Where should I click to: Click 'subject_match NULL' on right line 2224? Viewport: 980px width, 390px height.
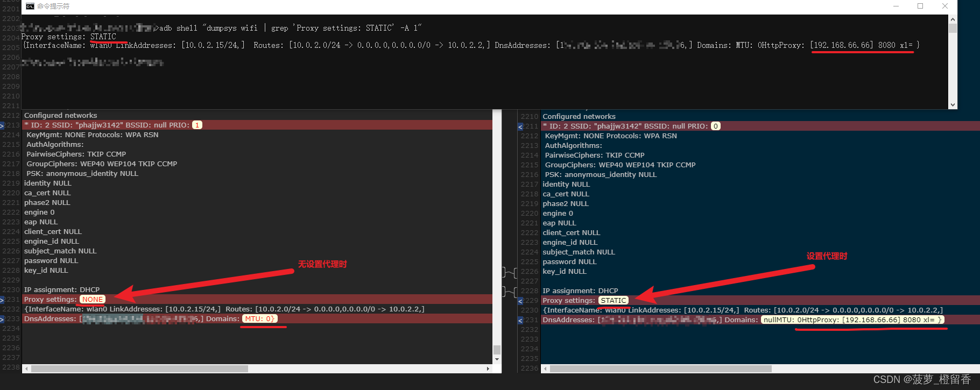(x=579, y=252)
